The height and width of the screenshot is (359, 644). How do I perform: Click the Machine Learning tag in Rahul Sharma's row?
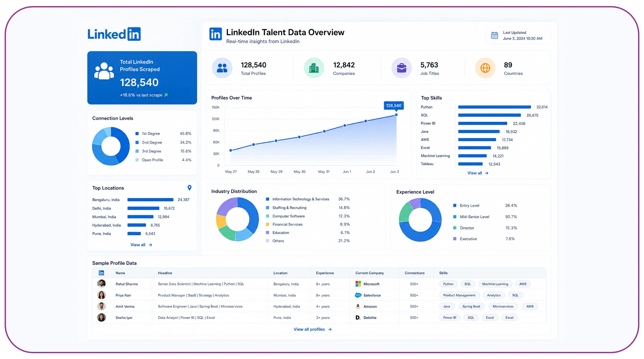click(x=495, y=284)
